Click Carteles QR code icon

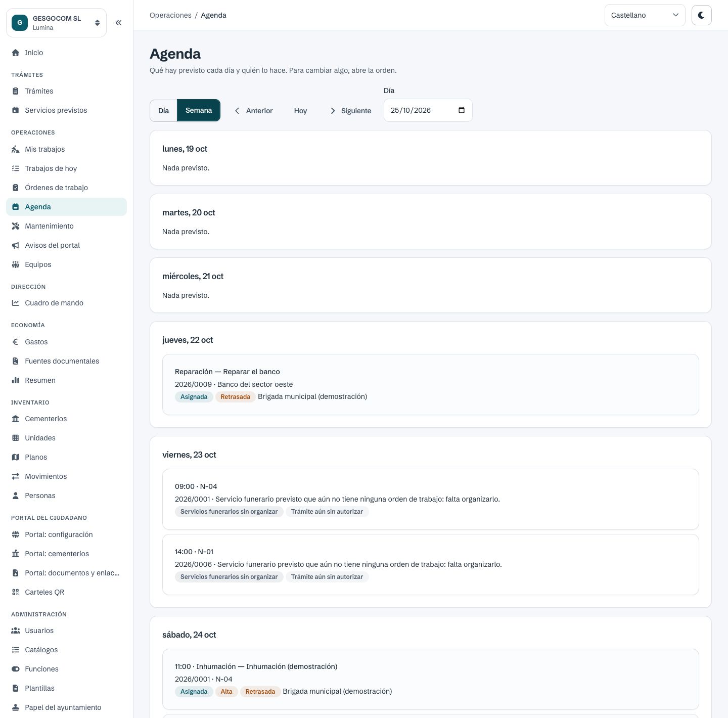point(16,592)
